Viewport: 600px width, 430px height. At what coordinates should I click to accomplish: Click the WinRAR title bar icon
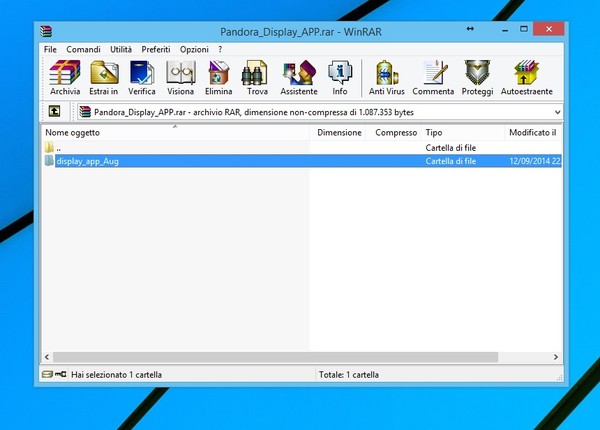coord(46,31)
